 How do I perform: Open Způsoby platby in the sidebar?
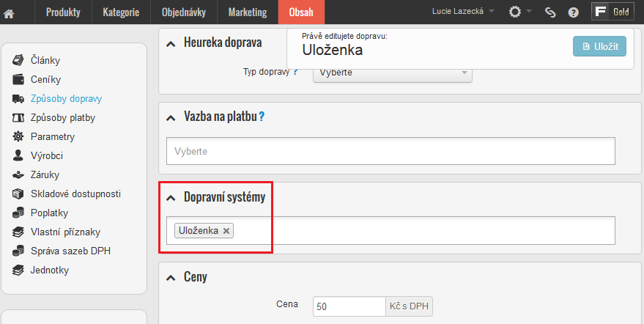click(63, 117)
